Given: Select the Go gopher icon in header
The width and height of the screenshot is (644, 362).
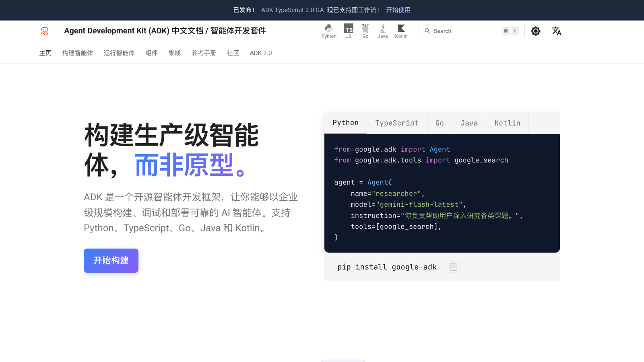Looking at the screenshot, I should pyautogui.click(x=365, y=31).
